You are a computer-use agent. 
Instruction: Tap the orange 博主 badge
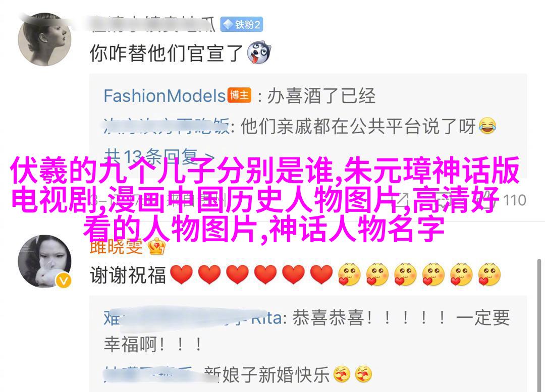[x=239, y=95]
